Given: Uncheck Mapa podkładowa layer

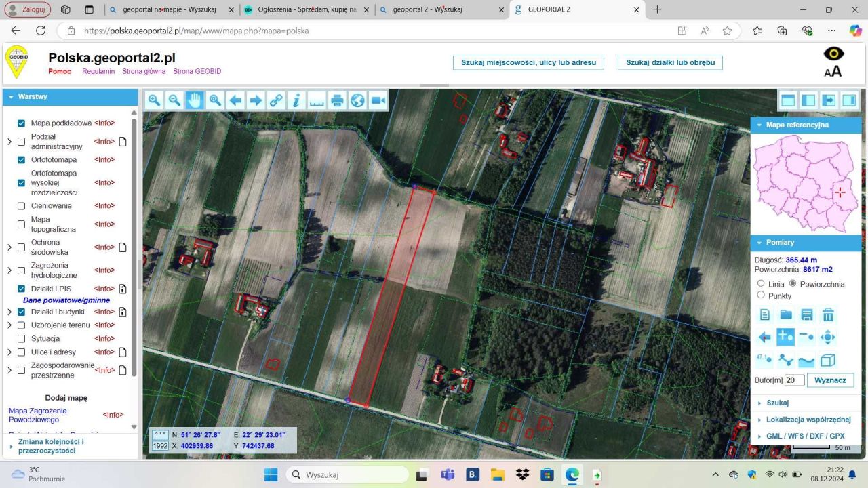Looking at the screenshot, I should (x=21, y=123).
